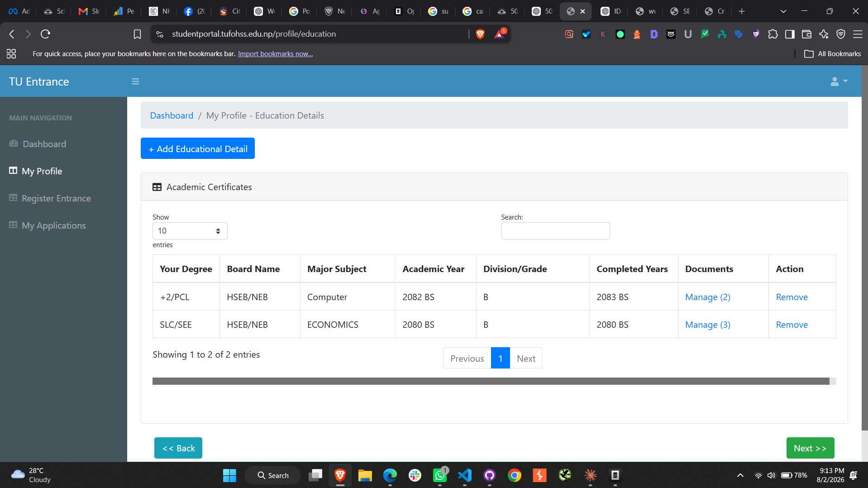Image resolution: width=868 pixels, height=488 pixels.
Task: Bookmark this page icon
Action: click(x=137, y=34)
